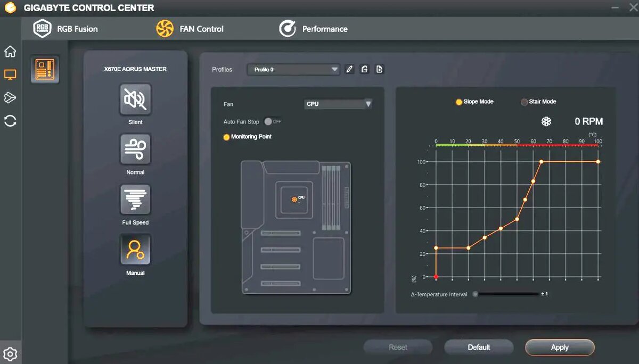Select the monitor icon in the left sidebar
Image resolution: width=639 pixels, height=364 pixels.
tap(10, 75)
